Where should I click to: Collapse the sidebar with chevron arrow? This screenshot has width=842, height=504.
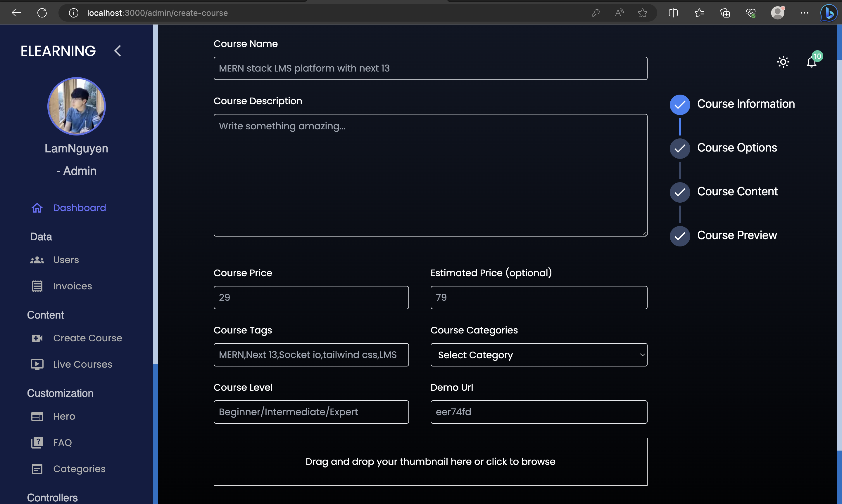(x=118, y=51)
